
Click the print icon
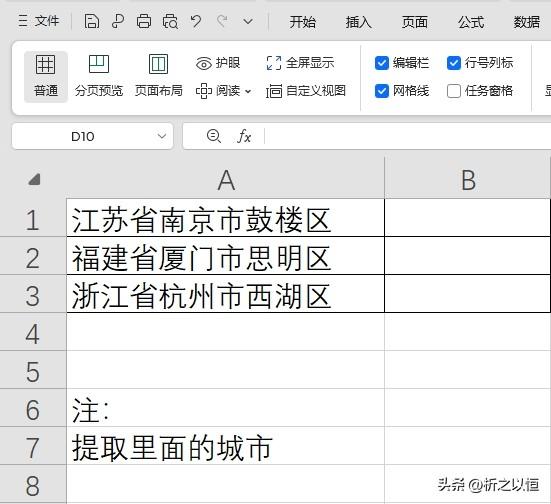point(144,21)
